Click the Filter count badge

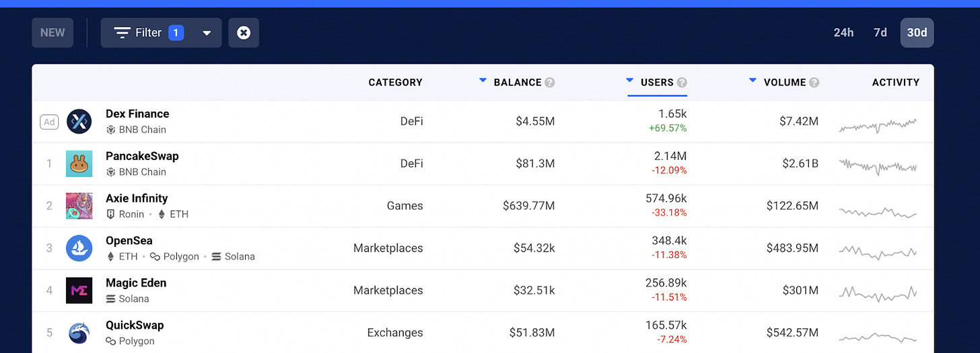[176, 32]
